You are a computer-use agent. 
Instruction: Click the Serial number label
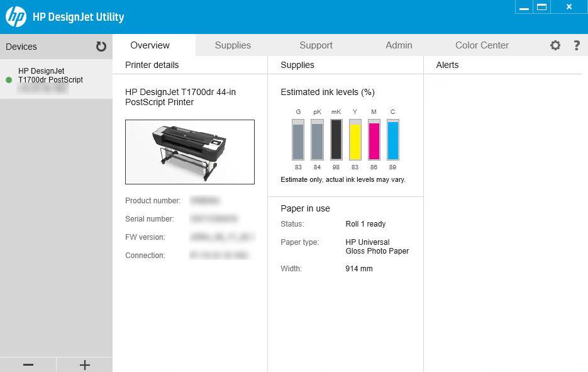click(149, 218)
